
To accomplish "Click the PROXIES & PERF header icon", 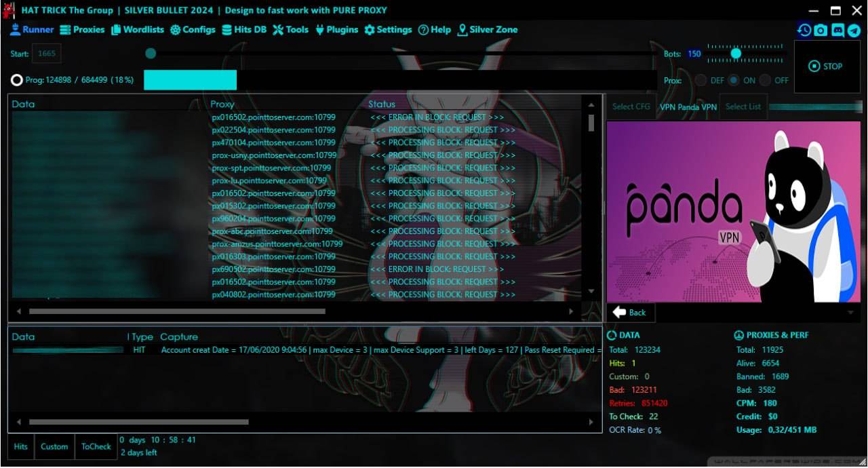I will coord(738,335).
